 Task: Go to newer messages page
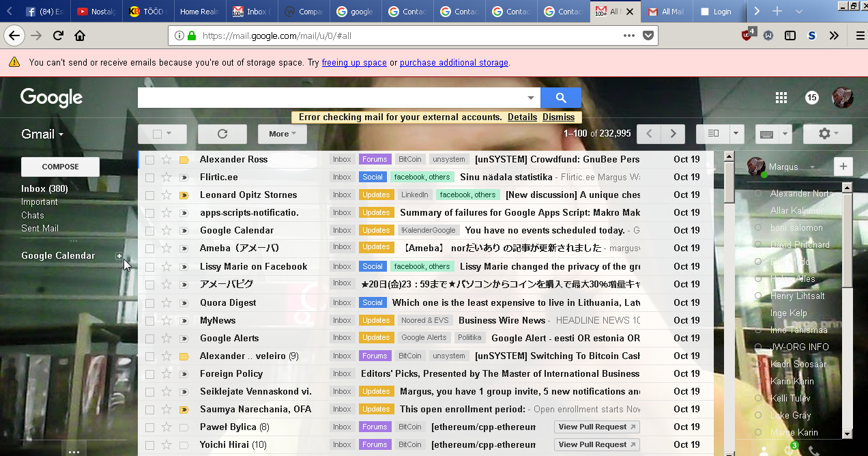649,134
